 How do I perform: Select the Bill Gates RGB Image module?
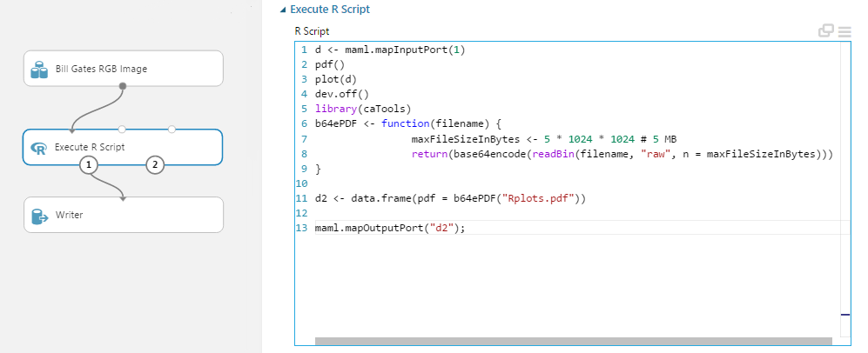[x=124, y=69]
